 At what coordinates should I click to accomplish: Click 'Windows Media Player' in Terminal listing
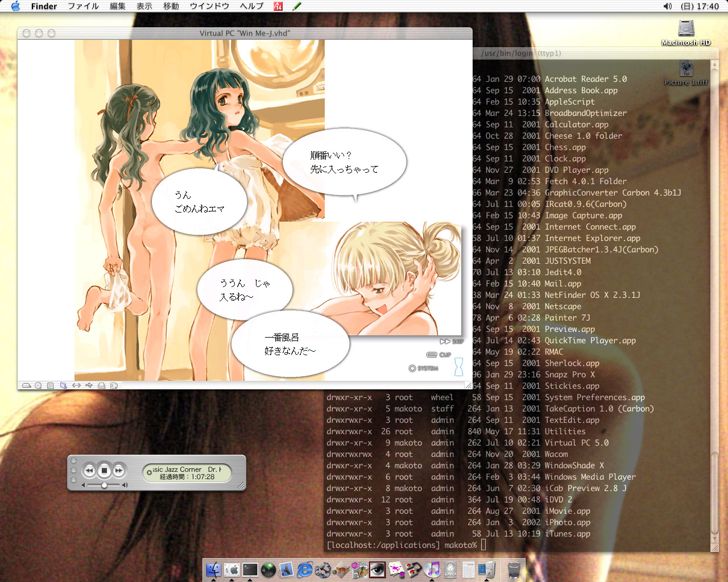point(590,477)
